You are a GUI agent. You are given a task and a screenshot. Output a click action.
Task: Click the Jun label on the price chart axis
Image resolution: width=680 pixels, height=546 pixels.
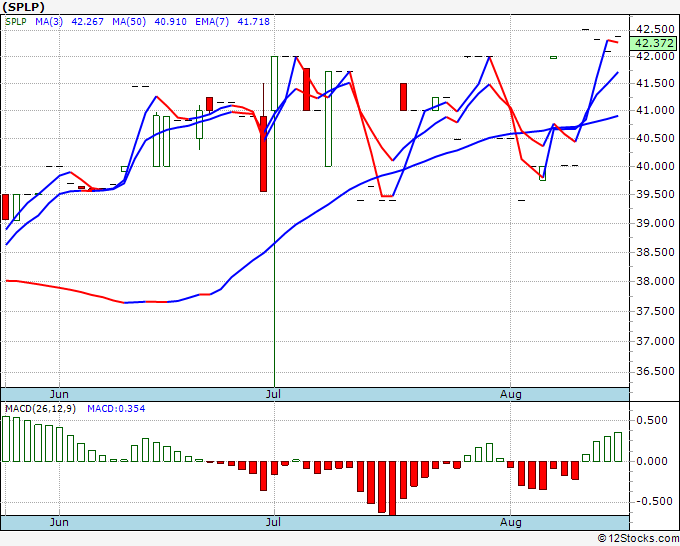(x=59, y=394)
